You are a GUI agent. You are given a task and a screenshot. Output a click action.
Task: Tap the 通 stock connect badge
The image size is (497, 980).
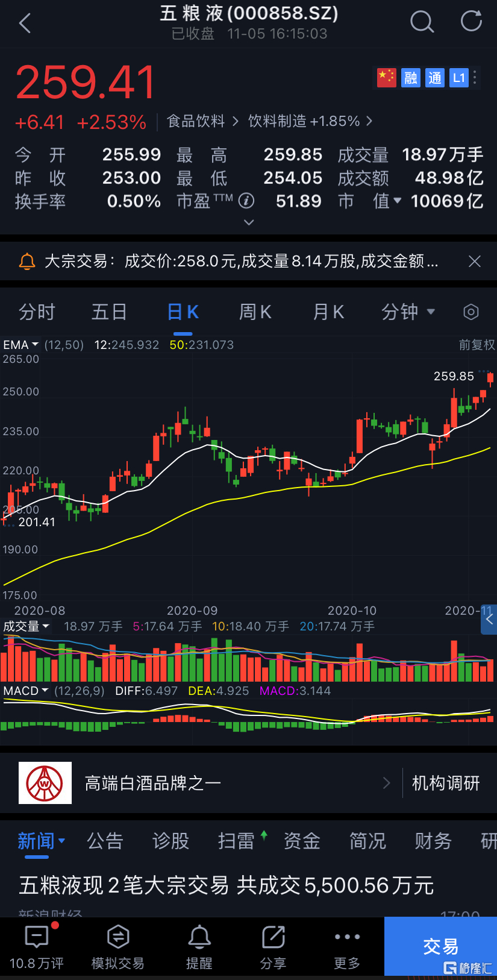(x=435, y=78)
